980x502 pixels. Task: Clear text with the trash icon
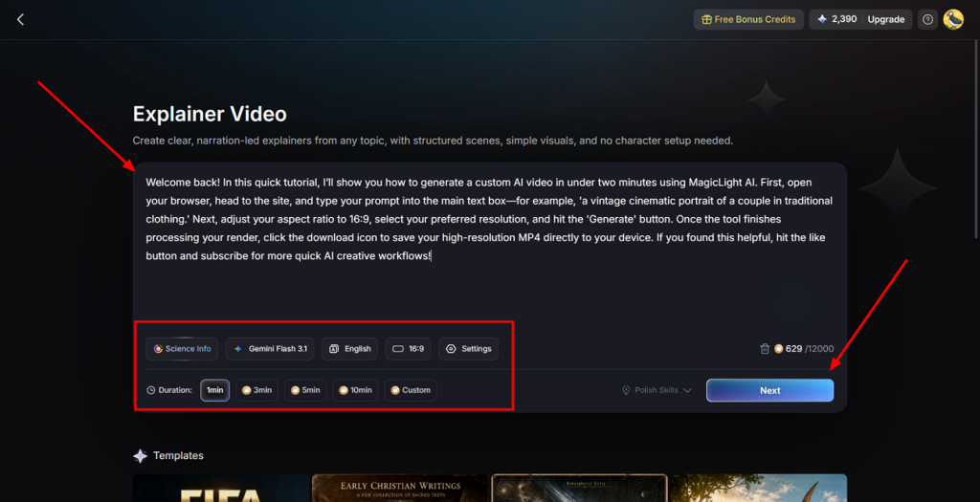pyautogui.click(x=765, y=348)
